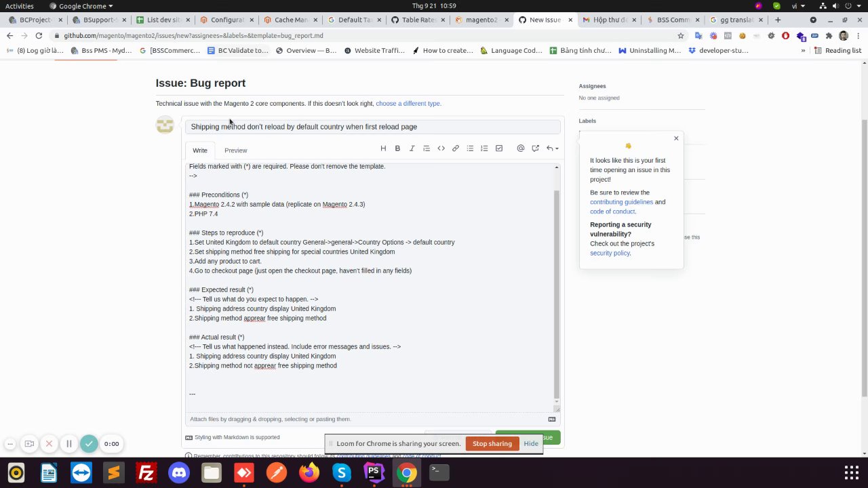Screen dimensions: 868x488
Task: Open Chrome's three-dot menu
Action: click(858, 35)
